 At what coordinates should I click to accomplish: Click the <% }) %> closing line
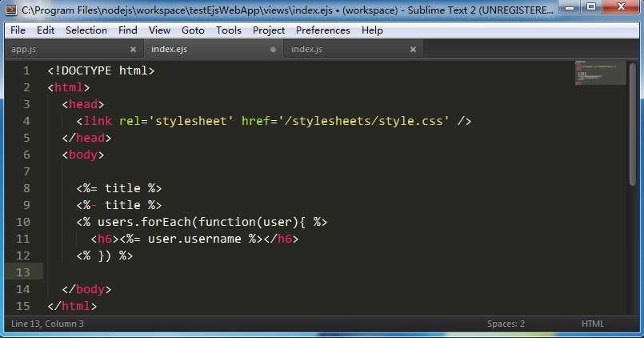click(105, 256)
